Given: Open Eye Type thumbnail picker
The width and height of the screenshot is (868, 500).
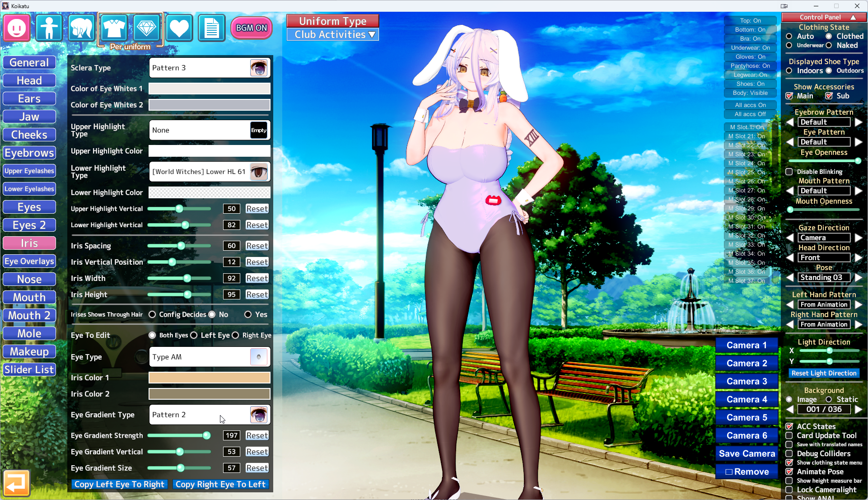Looking at the screenshot, I should pos(259,357).
